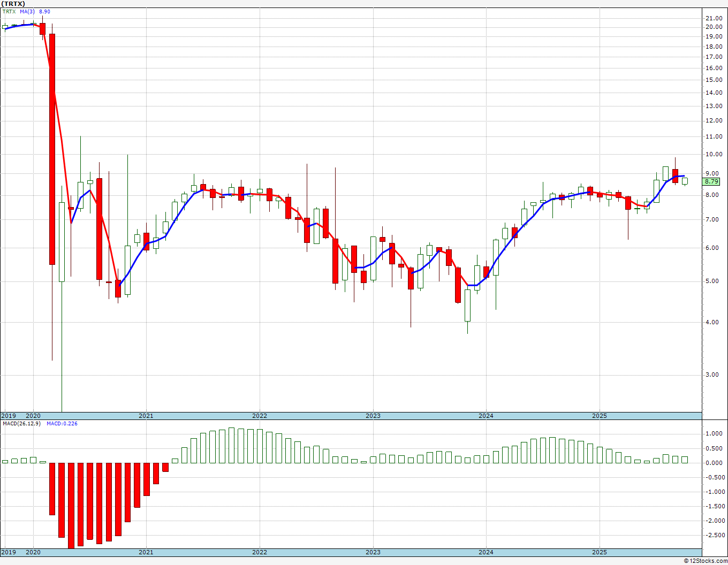Viewport: 728px width, 565px height.
Task: Click the current price tag 8.79
Action: pos(711,181)
